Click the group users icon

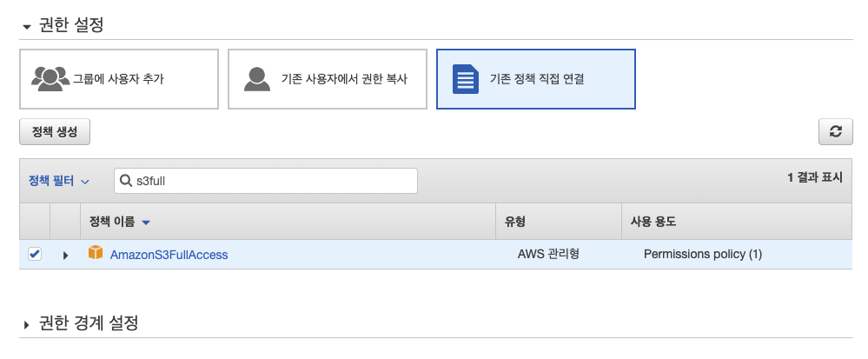click(x=51, y=79)
